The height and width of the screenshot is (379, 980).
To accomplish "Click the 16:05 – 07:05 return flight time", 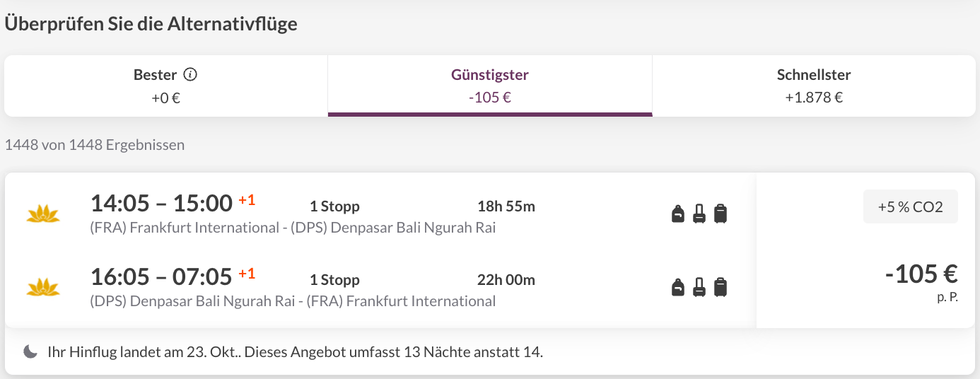I will (x=161, y=276).
